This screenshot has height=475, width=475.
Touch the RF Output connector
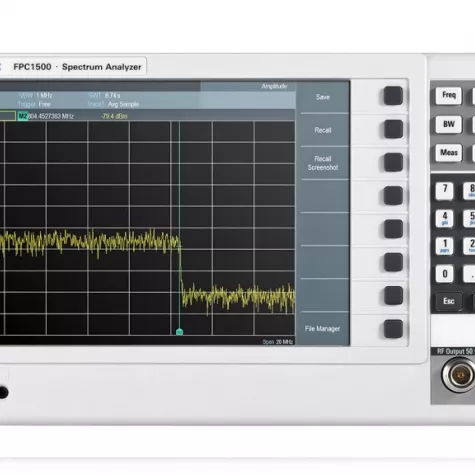[x=459, y=376]
